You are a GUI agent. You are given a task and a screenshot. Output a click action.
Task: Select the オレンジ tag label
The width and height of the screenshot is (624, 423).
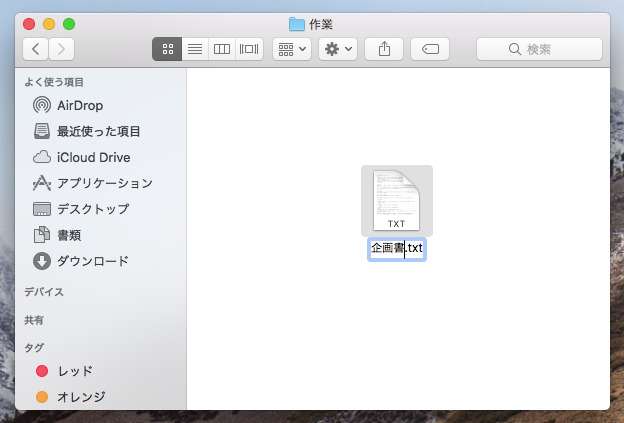click(81, 397)
